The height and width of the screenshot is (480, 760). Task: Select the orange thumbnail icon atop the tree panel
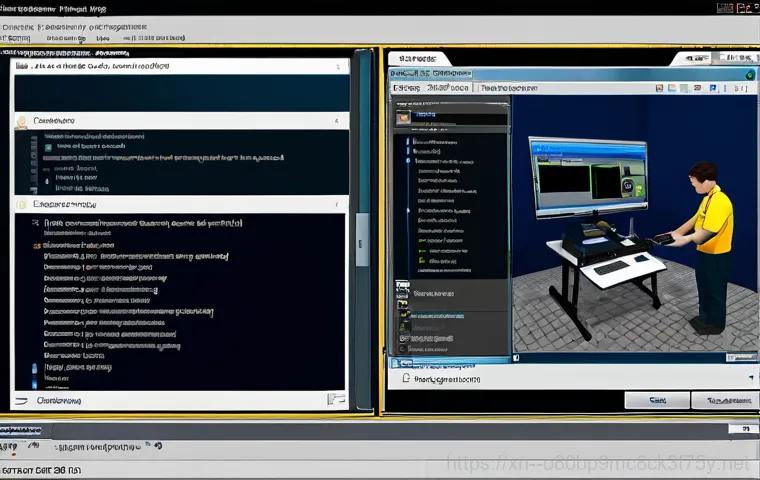click(x=403, y=117)
